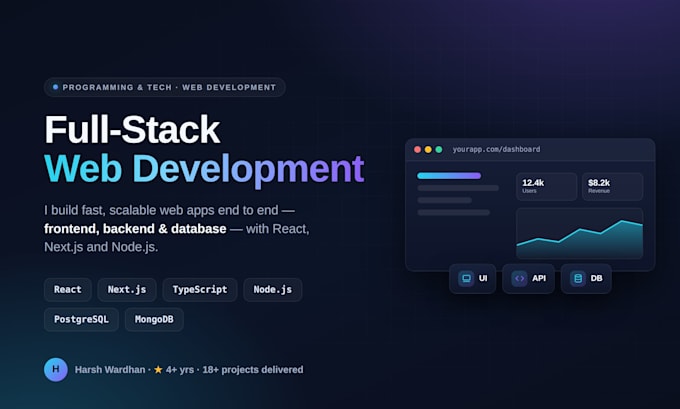The height and width of the screenshot is (409, 680).
Task: Click the DB database cylinder icon
Action: [x=578, y=278]
